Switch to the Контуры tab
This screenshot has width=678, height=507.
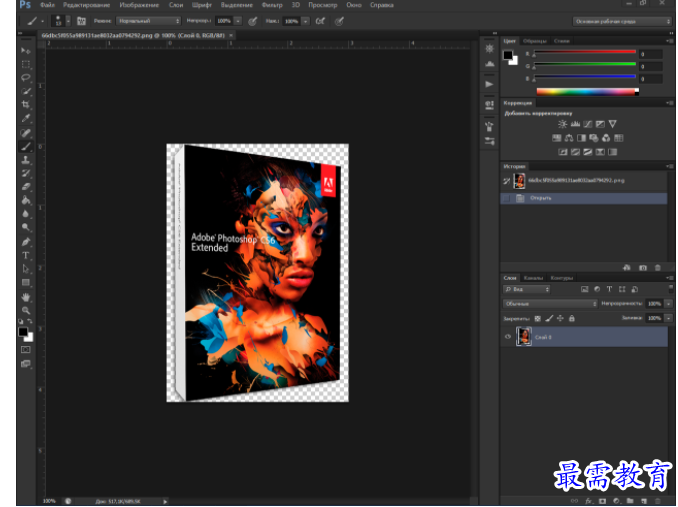pyautogui.click(x=562, y=278)
